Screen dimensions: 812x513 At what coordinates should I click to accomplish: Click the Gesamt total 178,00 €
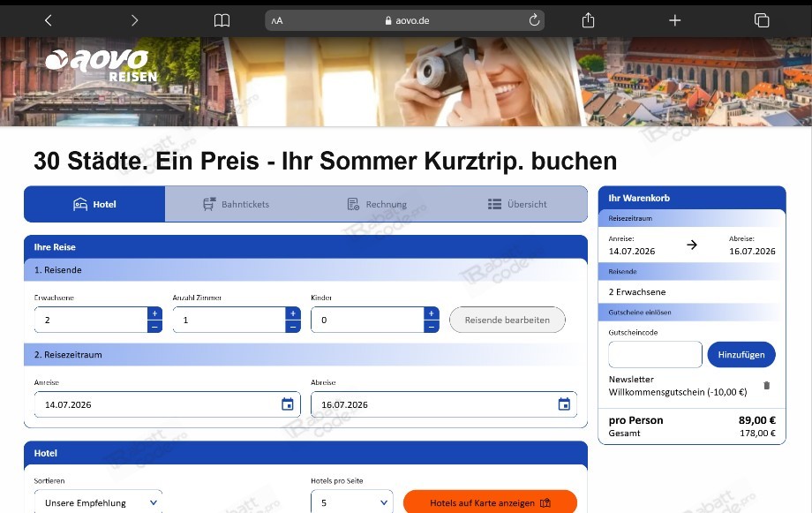[757, 434]
